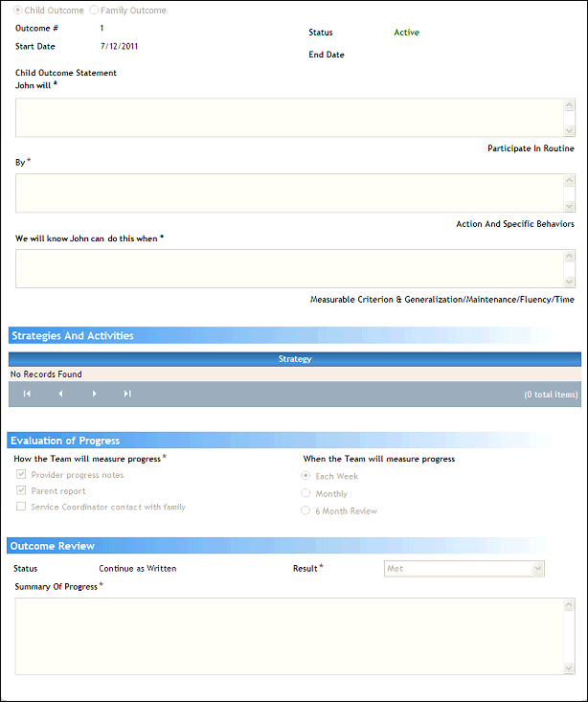The image size is (588, 702).
Task: Click the 'We will know John can do this when' field
Action: [x=288, y=268]
